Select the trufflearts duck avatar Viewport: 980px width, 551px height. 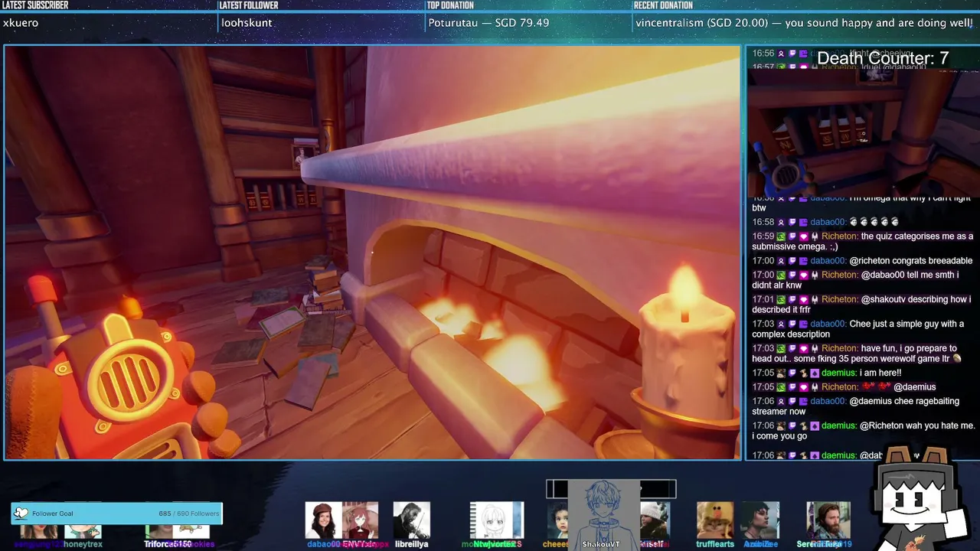click(715, 520)
